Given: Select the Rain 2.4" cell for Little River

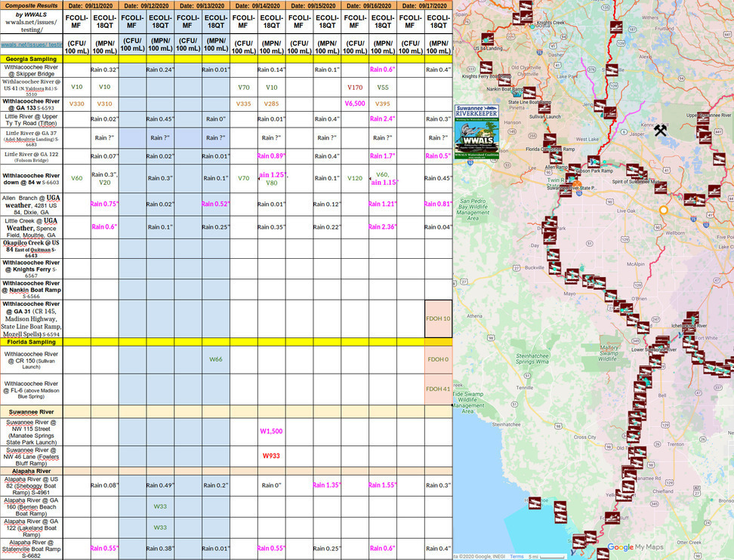Looking at the screenshot, I should coord(382,118).
